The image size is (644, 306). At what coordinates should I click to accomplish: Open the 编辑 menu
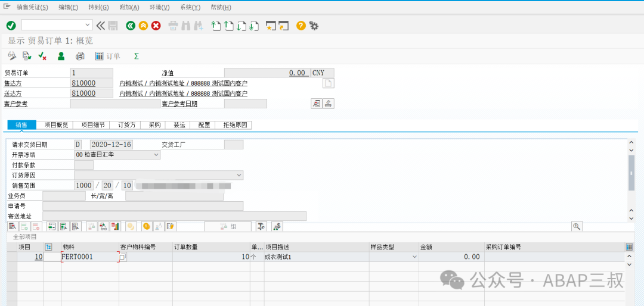coord(68,7)
